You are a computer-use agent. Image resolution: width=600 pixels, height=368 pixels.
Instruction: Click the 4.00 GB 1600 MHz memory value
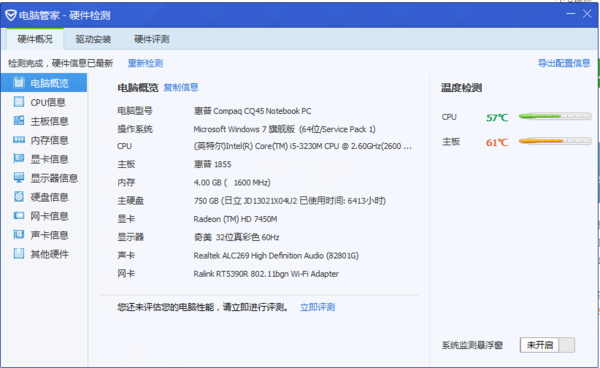232,182
